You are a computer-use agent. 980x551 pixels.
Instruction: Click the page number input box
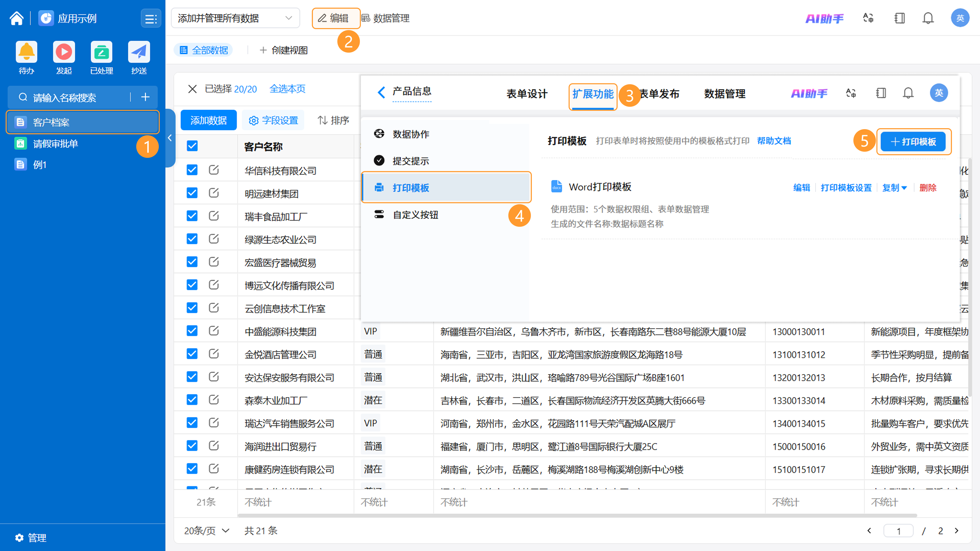(x=898, y=531)
